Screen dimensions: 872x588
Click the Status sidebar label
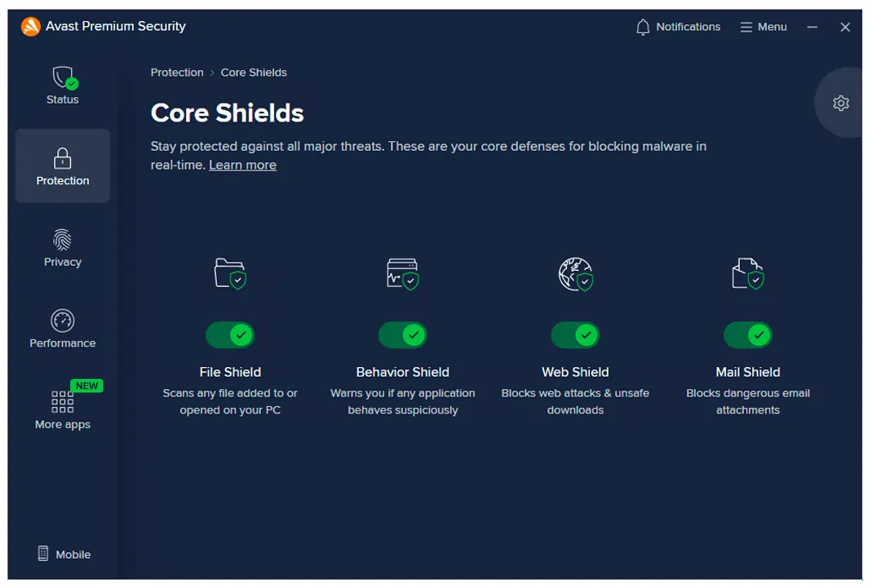(x=62, y=99)
